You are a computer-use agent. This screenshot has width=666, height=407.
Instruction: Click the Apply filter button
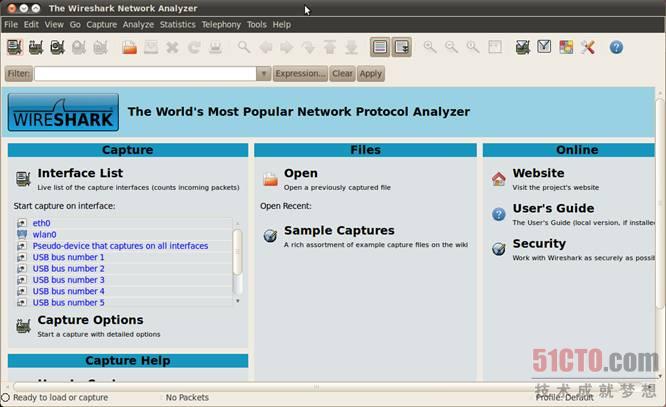[370, 73]
